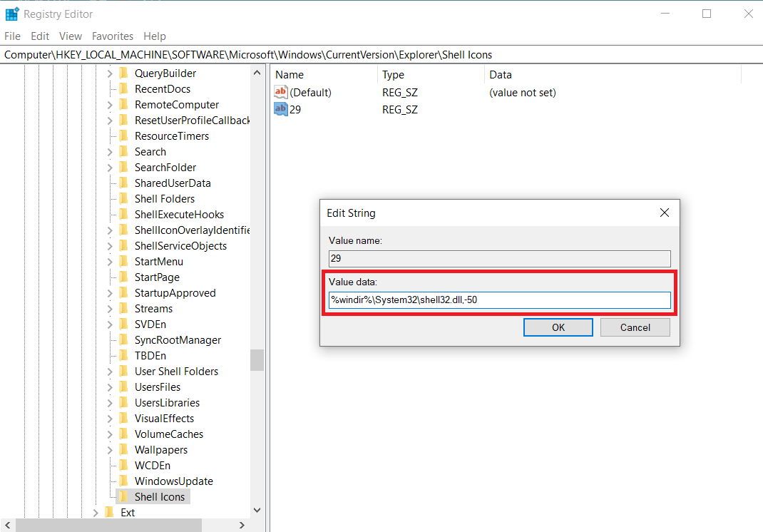Click the QueryBuilder folder icon
Viewport: 763px width, 532px height.
click(x=123, y=73)
